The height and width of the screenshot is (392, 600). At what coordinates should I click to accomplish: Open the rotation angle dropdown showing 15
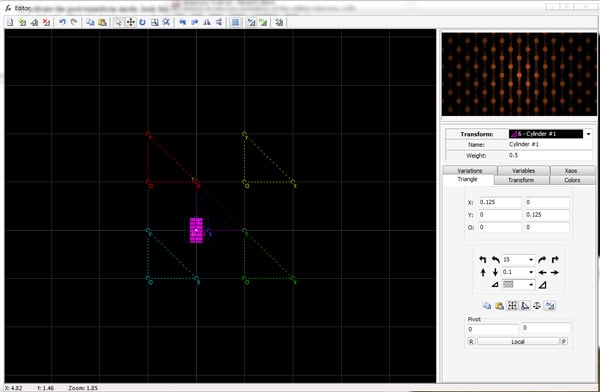tap(531, 260)
